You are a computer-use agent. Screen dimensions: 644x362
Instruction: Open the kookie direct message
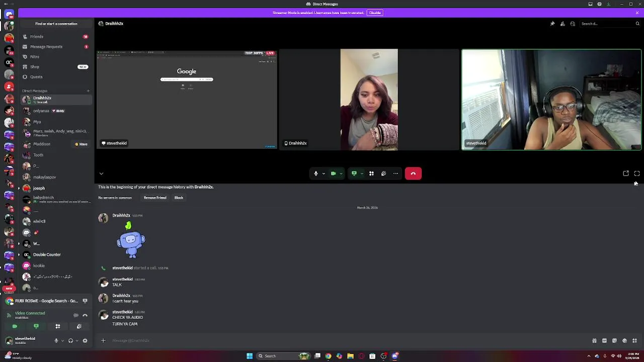pyautogui.click(x=56, y=265)
